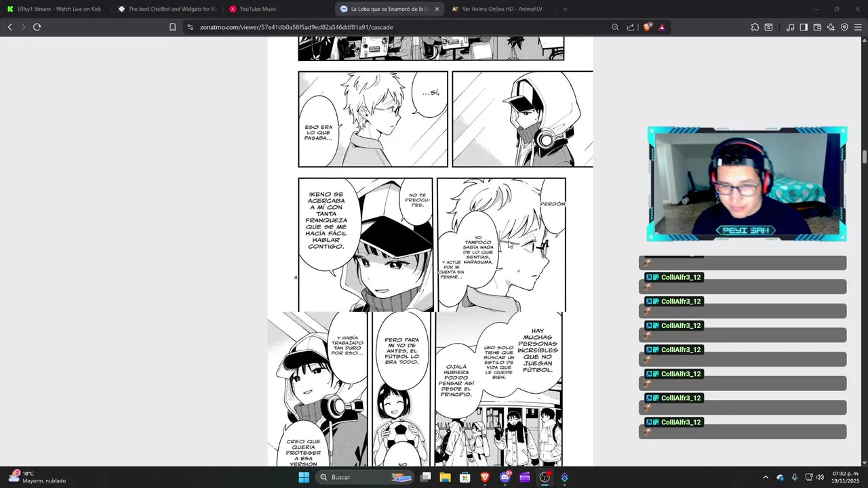Open Task View on taskbar
This screenshot has height=488, width=868.
point(425,477)
